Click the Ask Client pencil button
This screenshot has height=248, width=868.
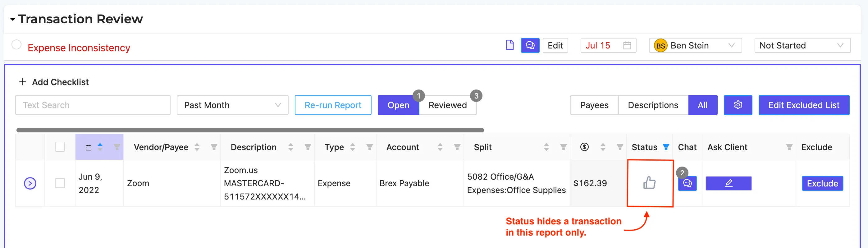pos(729,183)
